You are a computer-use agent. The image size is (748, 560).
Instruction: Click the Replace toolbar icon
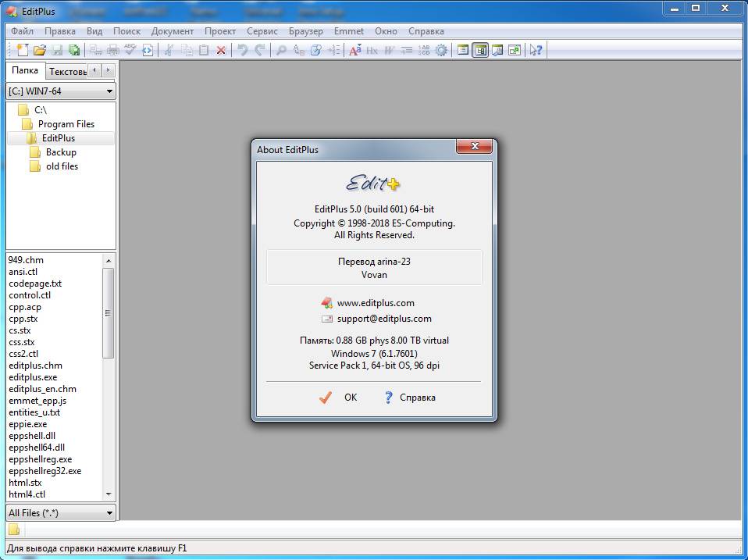(x=298, y=50)
